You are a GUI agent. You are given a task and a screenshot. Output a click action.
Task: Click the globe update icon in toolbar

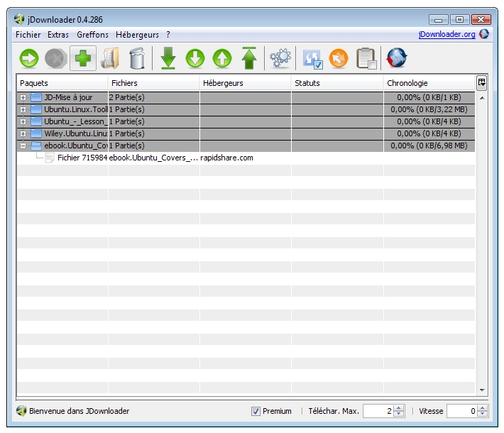397,58
